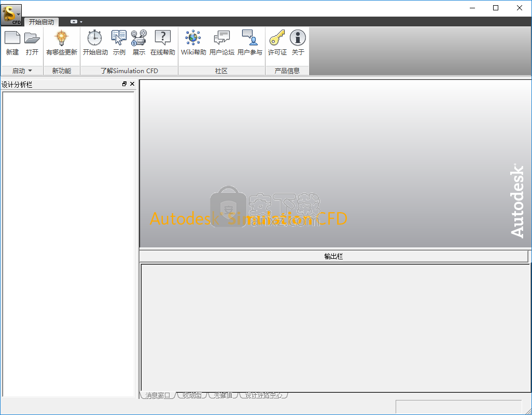Click the 输出栏 header bar
The height and width of the screenshot is (415, 532).
(x=333, y=257)
